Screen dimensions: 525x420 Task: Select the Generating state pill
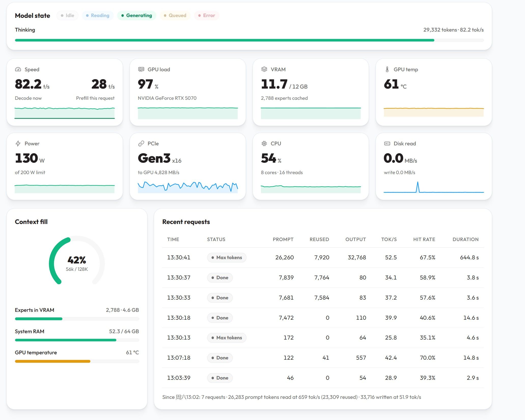coord(137,16)
